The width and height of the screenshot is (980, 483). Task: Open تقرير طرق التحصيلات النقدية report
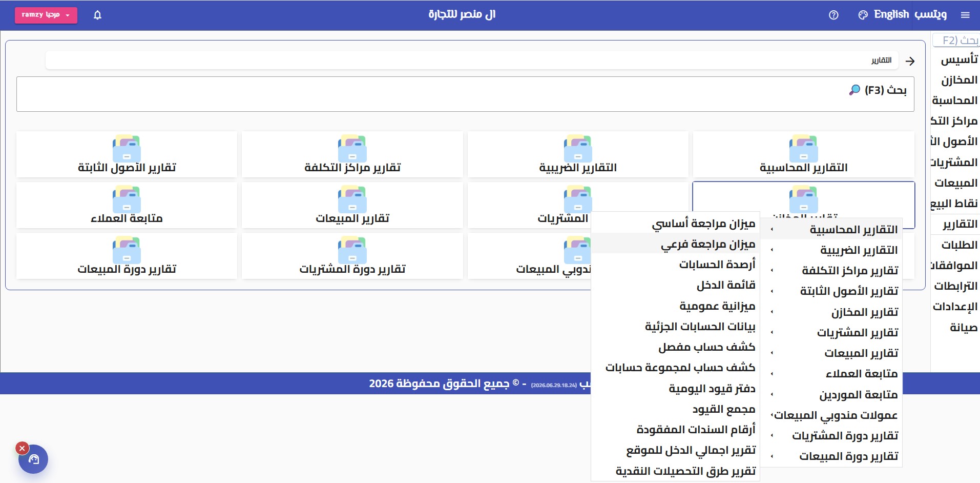pyautogui.click(x=675, y=471)
